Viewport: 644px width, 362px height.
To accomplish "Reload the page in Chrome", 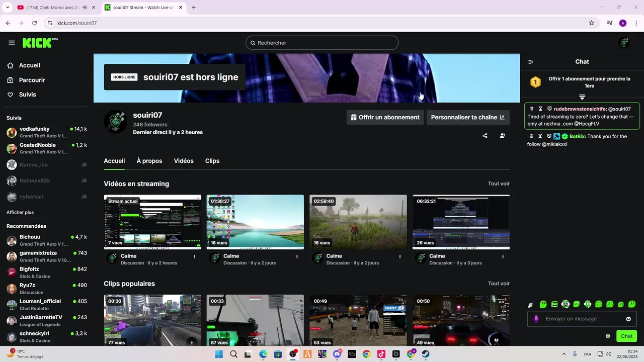I will [34, 23].
